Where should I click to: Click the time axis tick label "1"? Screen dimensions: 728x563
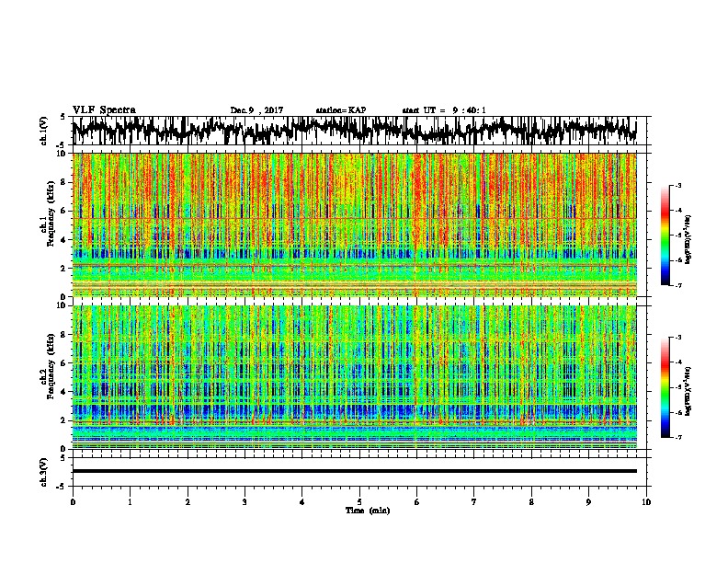tap(130, 502)
